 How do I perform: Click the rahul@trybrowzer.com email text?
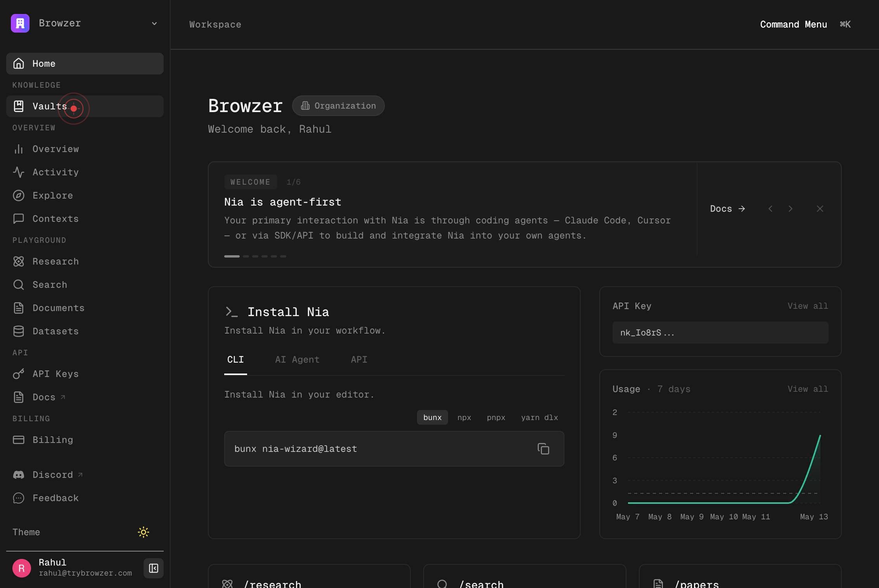pos(85,573)
